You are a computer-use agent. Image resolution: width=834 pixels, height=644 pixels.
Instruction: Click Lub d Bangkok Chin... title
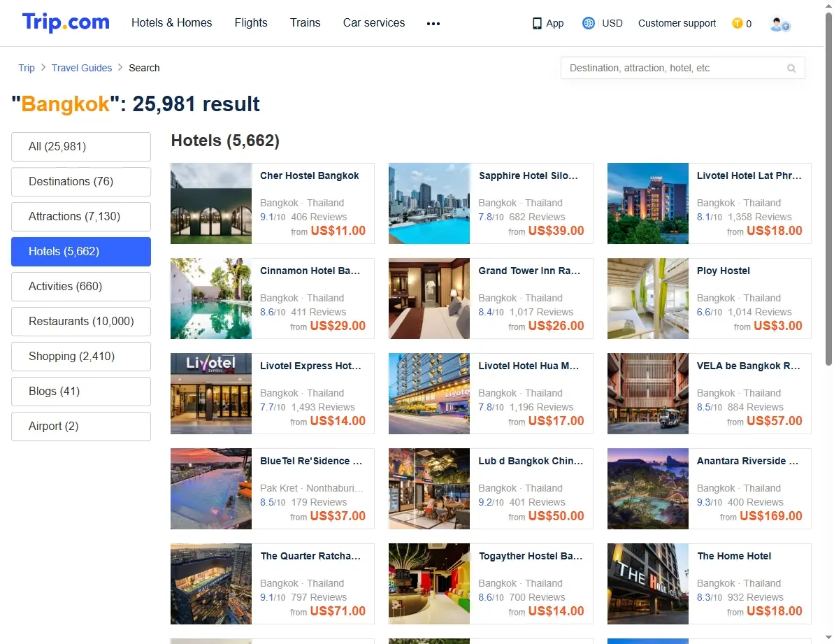tap(531, 461)
